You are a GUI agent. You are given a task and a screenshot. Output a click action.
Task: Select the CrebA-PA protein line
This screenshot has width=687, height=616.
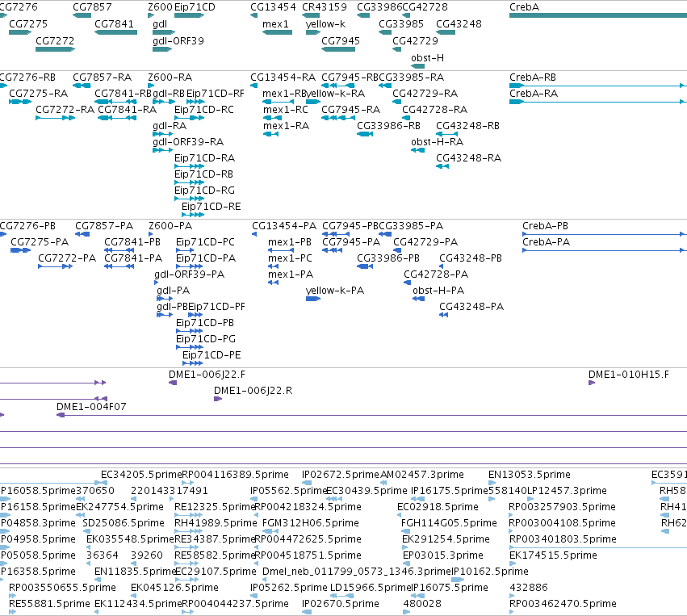pyautogui.click(x=605, y=250)
